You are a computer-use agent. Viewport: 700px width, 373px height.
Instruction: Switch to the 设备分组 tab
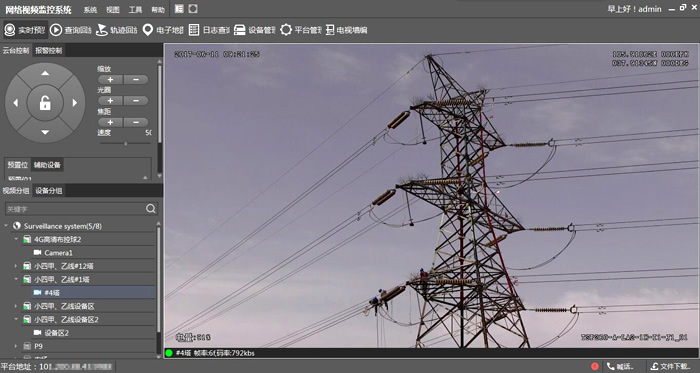coord(49,191)
